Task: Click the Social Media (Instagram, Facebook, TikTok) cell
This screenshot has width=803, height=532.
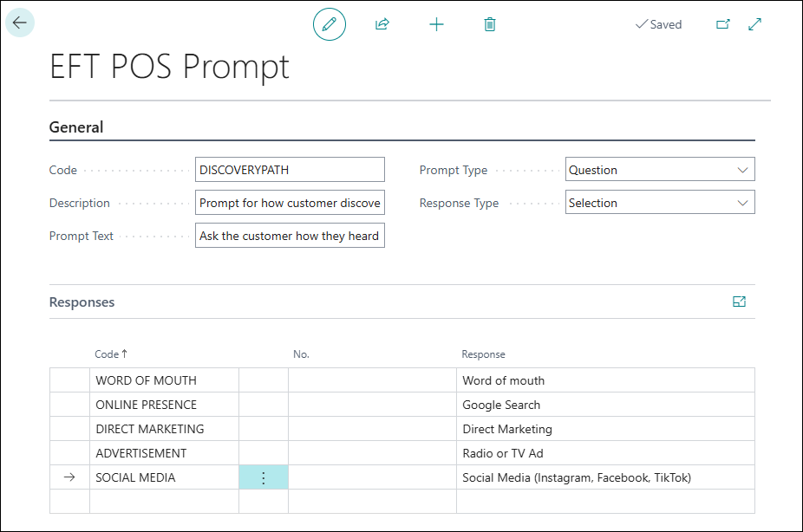Action: 605,477
